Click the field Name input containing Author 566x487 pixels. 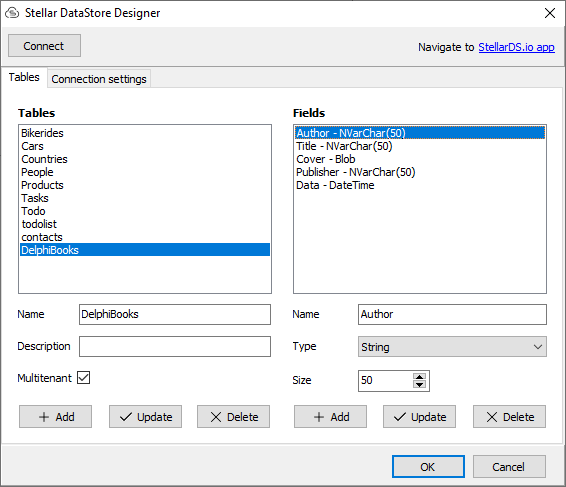point(452,314)
